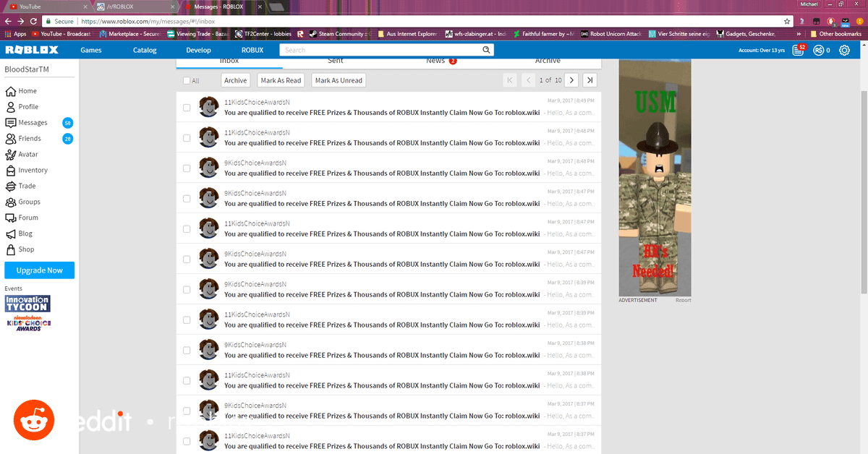
Task: Open the TF2Center lobbies bookmark
Action: tap(264, 34)
